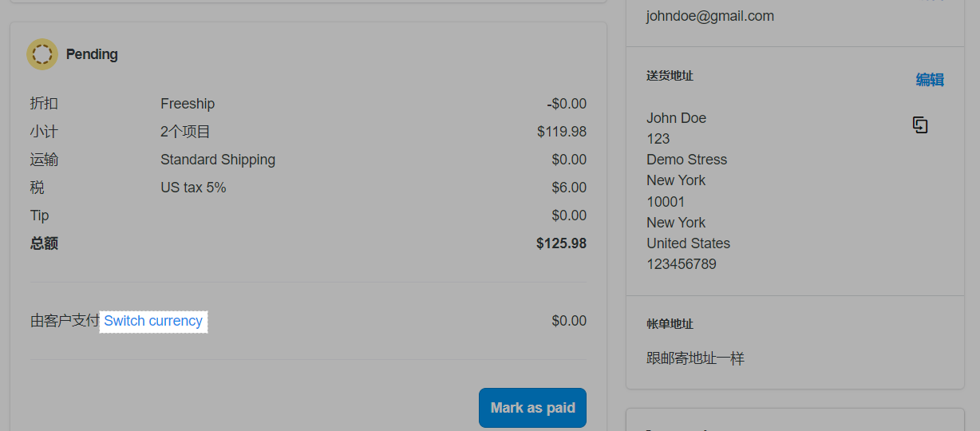This screenshot has height=431, width=980.
Task: Select the $125.98 total amount
Action: [561, 243]
